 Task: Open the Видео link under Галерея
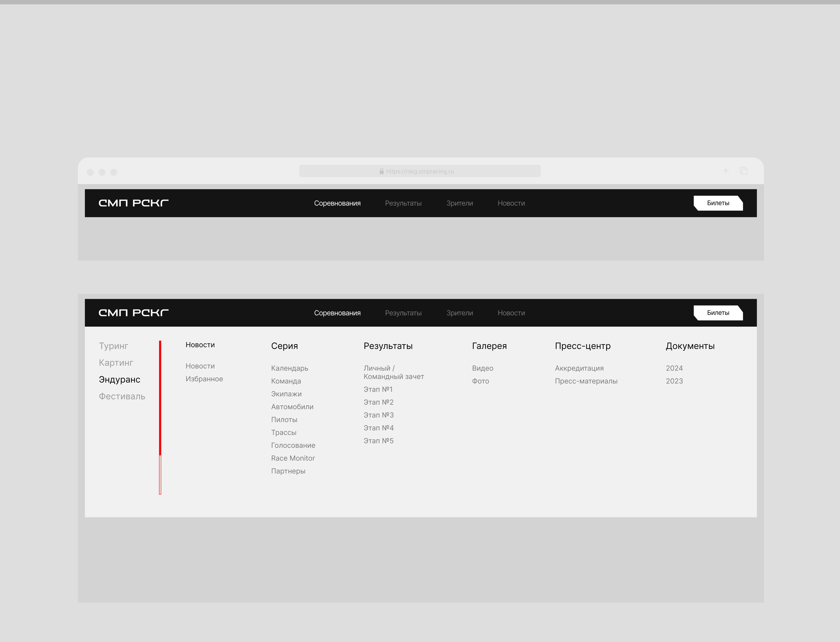coord(482,368)
